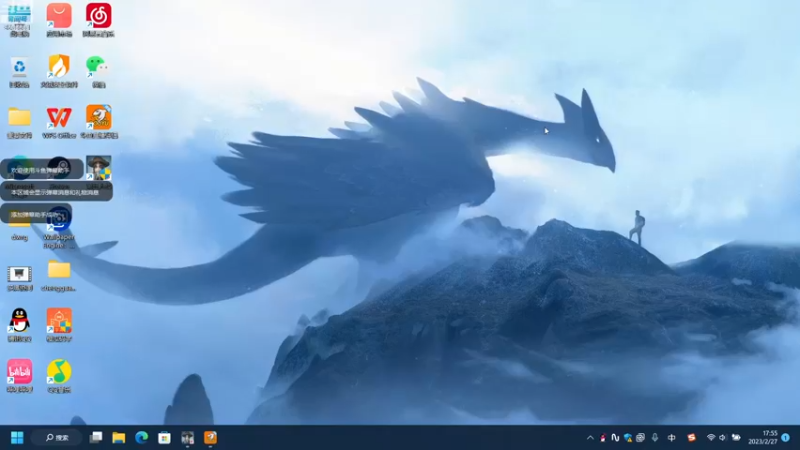Click the middle danmaku overlay message bar
This screenshot has height=450, width=800.
coord(56,192)
